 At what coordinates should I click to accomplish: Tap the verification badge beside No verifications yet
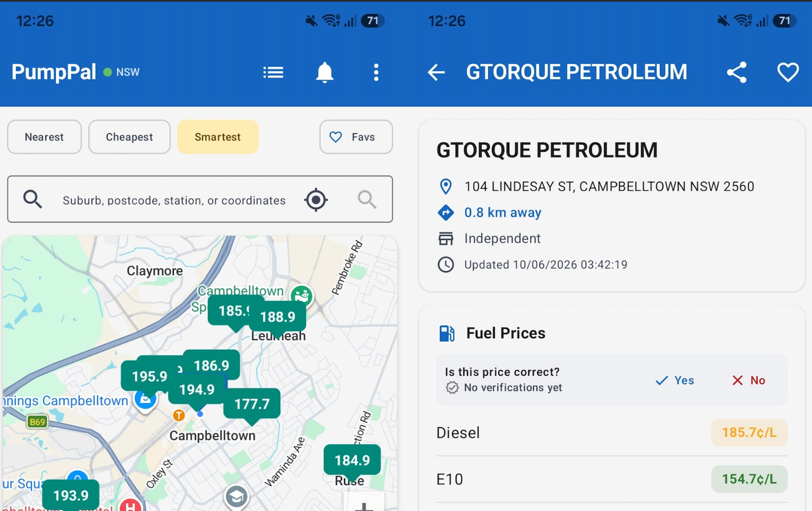(x=452, y=388)
